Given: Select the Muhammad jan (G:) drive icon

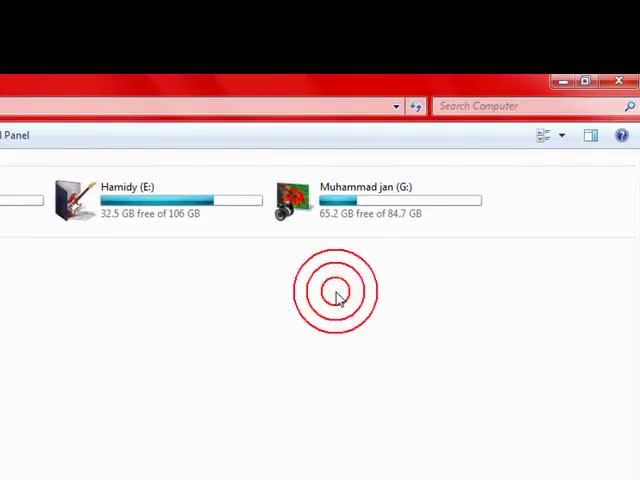Looking at the screenshot, I should pos(293,200).
